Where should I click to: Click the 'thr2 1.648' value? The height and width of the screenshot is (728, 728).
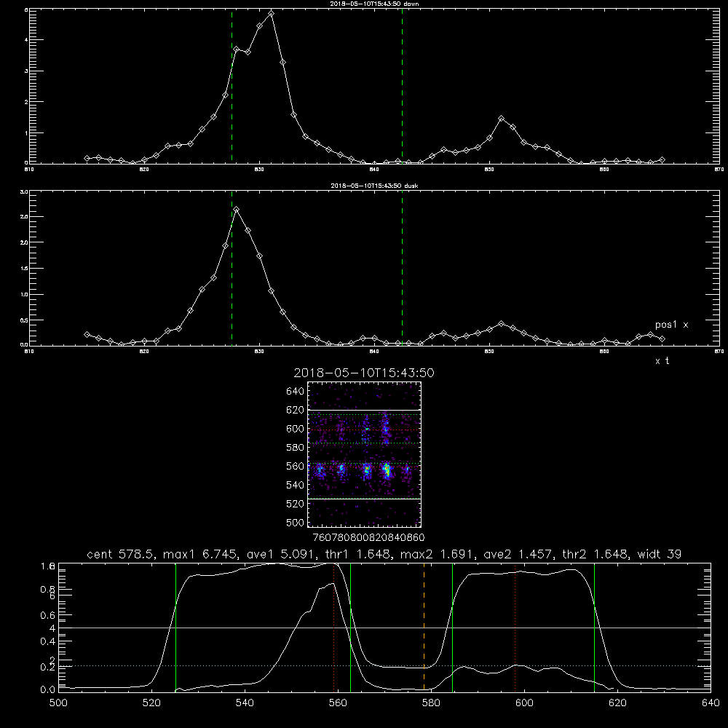[596, 554]
